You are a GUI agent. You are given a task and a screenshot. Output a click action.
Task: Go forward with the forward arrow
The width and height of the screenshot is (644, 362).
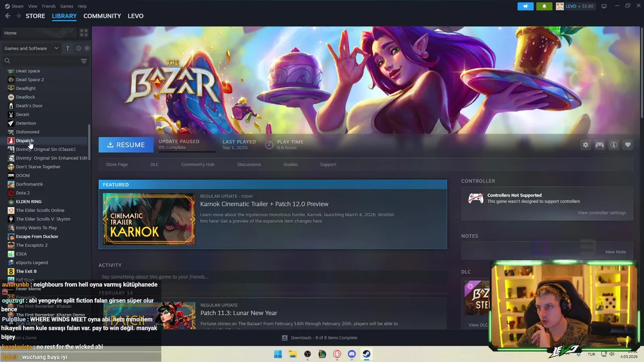click(18, 16)
